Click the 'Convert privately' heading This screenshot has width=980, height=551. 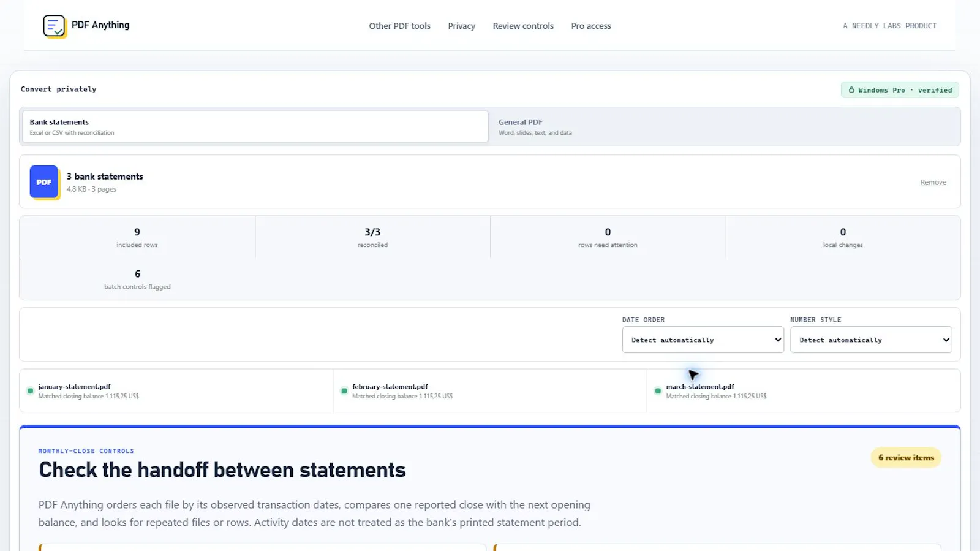[58, 89]
